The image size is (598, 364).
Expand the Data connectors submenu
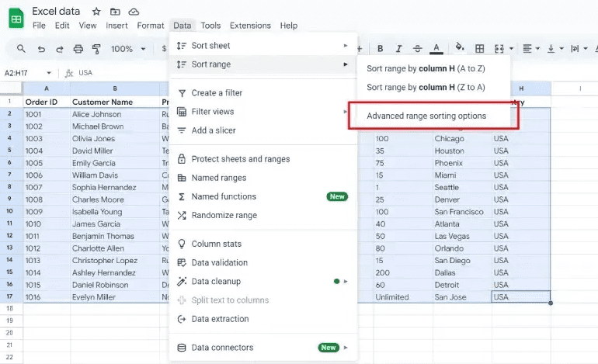tap(346, 348)
